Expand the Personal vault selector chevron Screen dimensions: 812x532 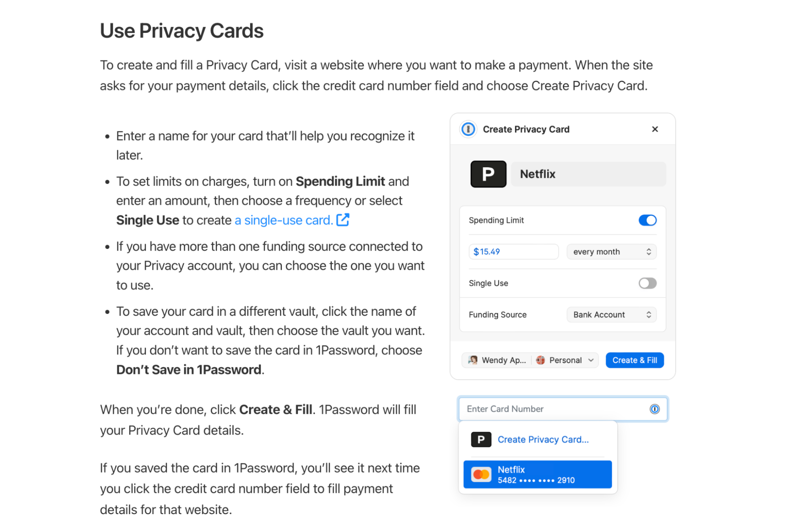[590, 360]
